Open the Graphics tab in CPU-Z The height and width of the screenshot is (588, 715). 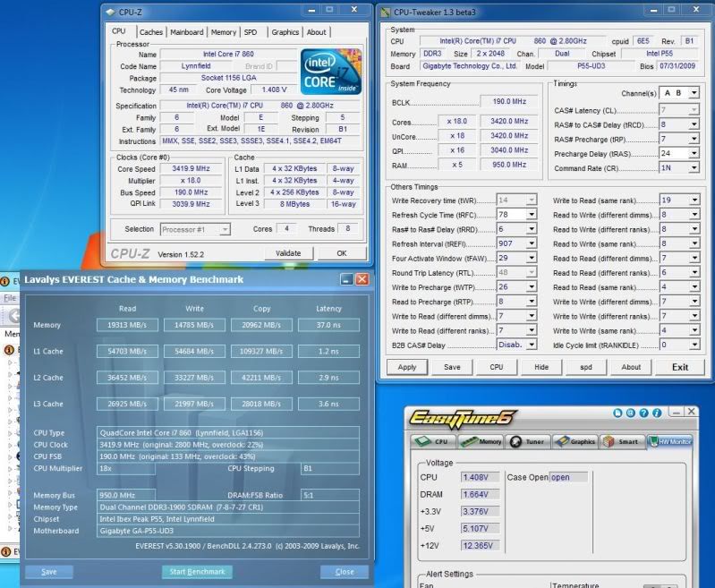(285, 32)
